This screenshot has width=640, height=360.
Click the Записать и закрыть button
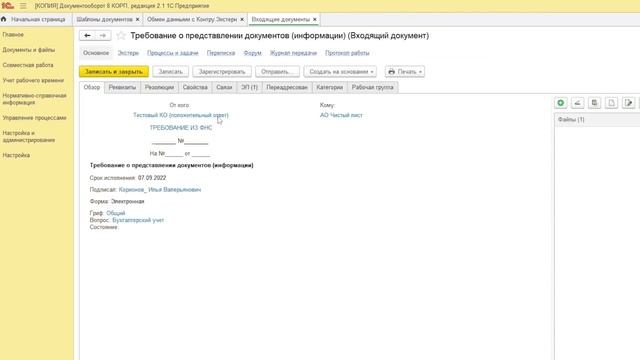tap(114, 71)
